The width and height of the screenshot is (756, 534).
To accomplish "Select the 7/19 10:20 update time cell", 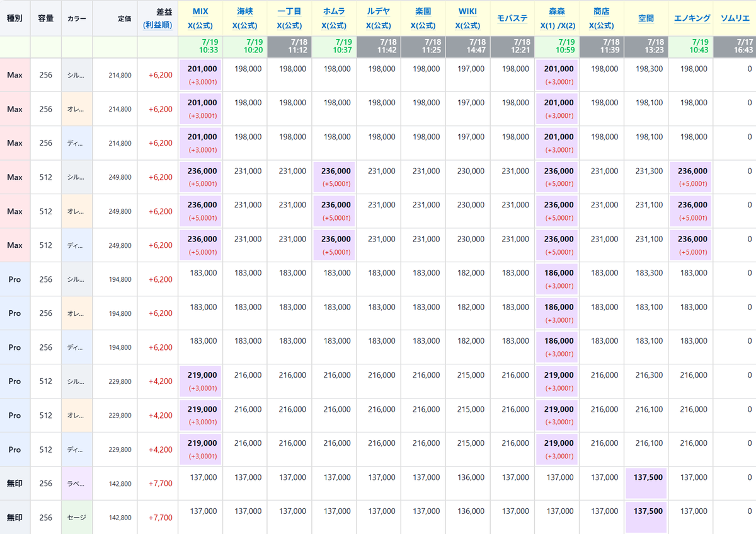I will point(245,47).
